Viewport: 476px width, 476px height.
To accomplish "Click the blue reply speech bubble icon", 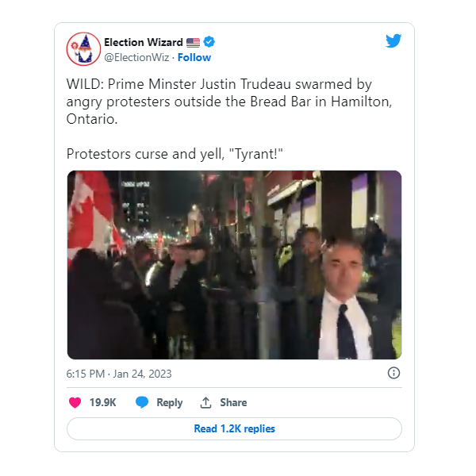I will click(142, 402).
